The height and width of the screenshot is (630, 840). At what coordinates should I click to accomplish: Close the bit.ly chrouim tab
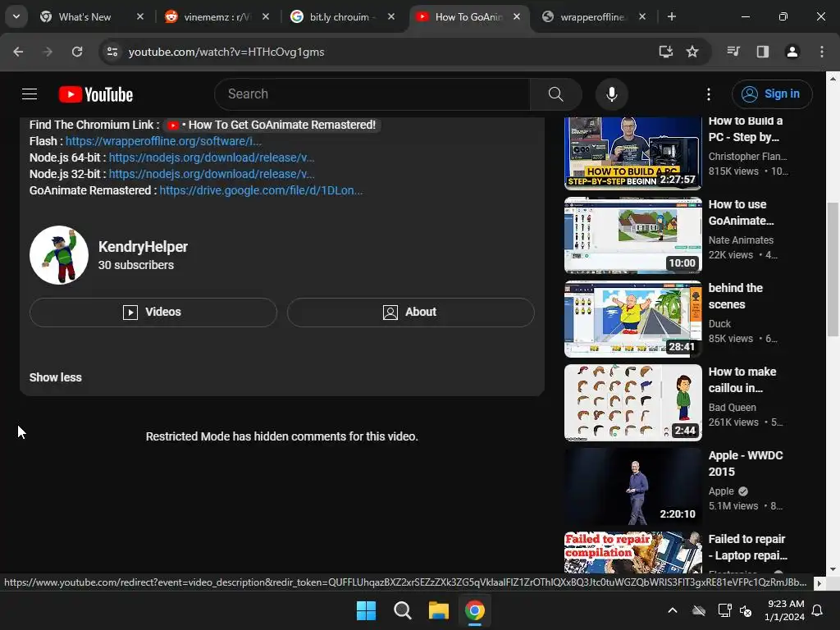click(391, 17)
